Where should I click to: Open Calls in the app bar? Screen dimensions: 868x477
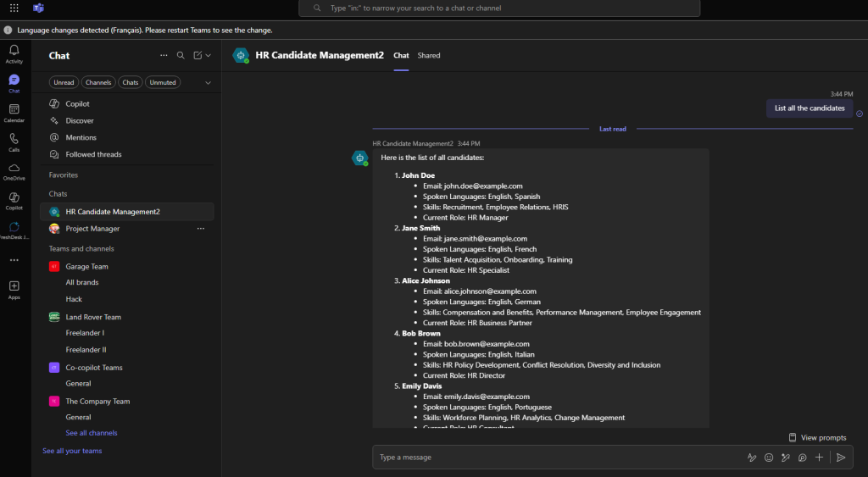pyautogui.click(x=14, y=141)
